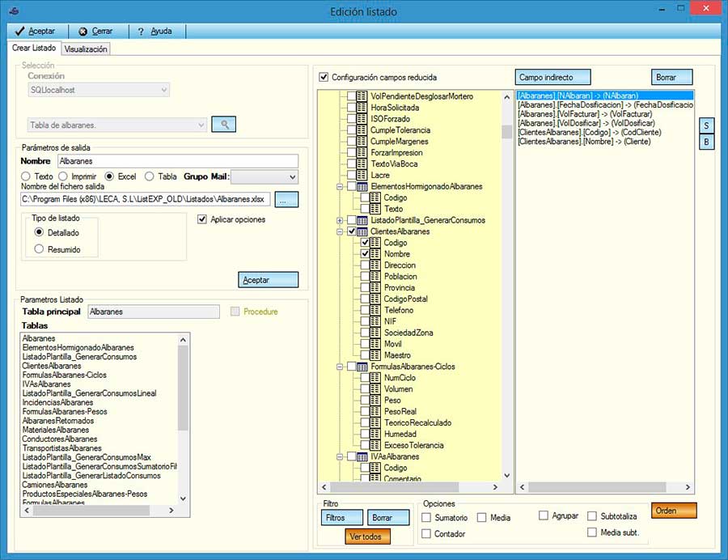Click the field icon next to Direccion
The image size is (728, 560).
[375, 265]
